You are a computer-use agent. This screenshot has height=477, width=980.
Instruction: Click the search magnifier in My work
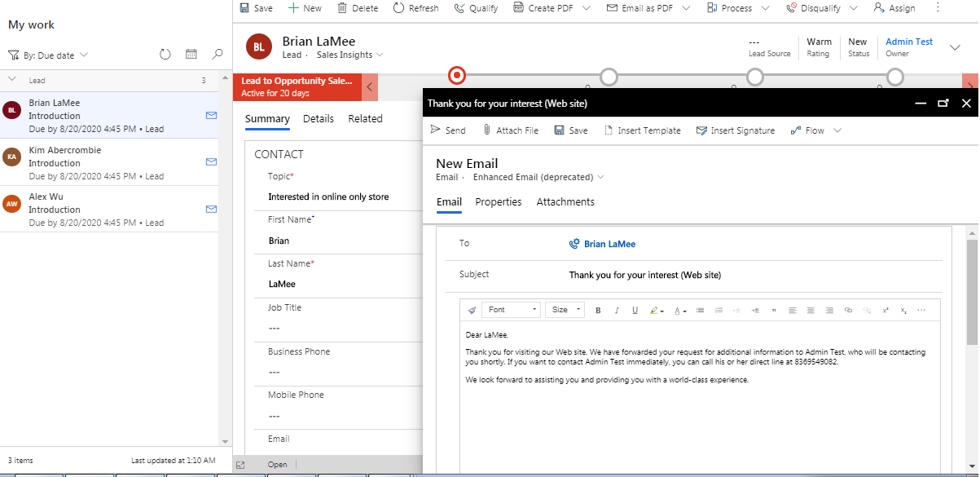pos(218,55)
